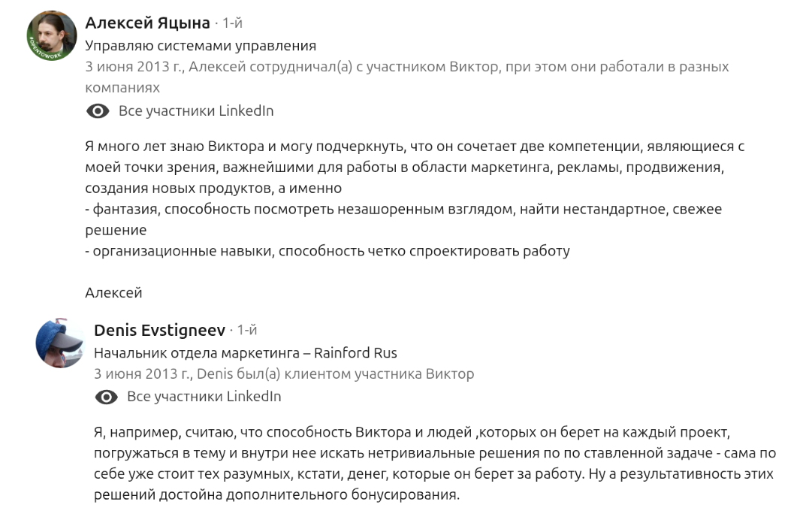Click Алексей's 3 июня 2013 relationship line
The width and height of the screenshot is (812, 526).
click(406, 67)
